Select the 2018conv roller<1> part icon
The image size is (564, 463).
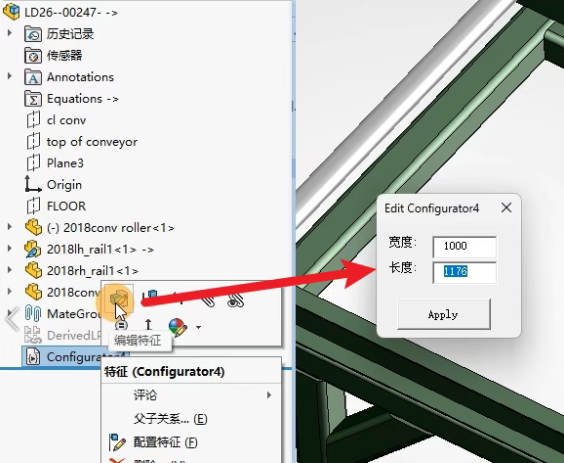coord(33,227)
